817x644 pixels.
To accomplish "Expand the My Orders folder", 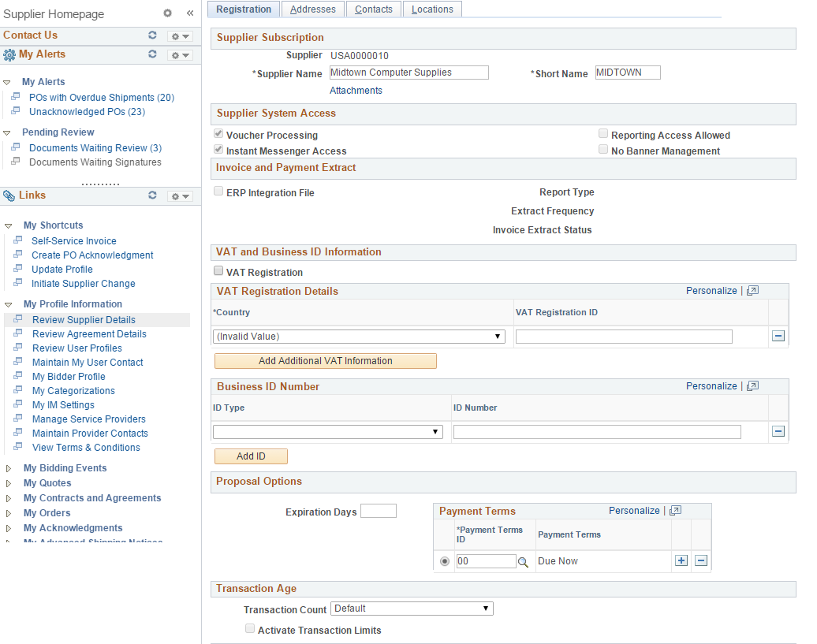I will [9, 513].
